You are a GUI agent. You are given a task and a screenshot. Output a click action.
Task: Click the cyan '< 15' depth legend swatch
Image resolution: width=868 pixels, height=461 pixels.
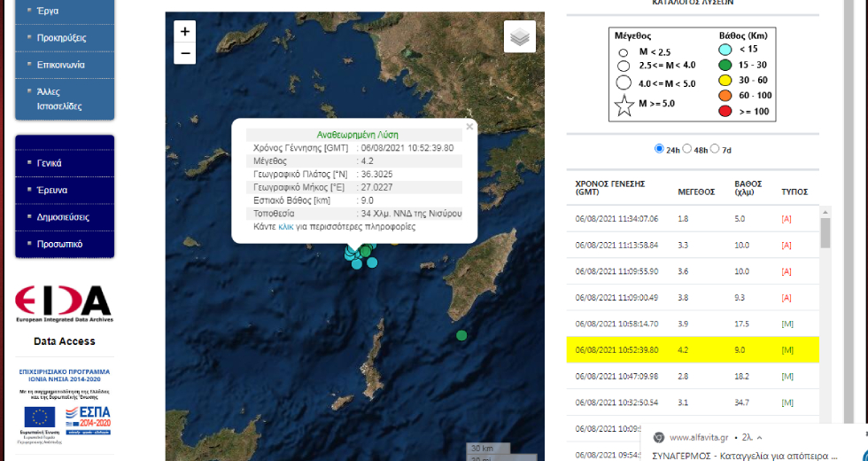pyautogui.click(x=725, y=50)
